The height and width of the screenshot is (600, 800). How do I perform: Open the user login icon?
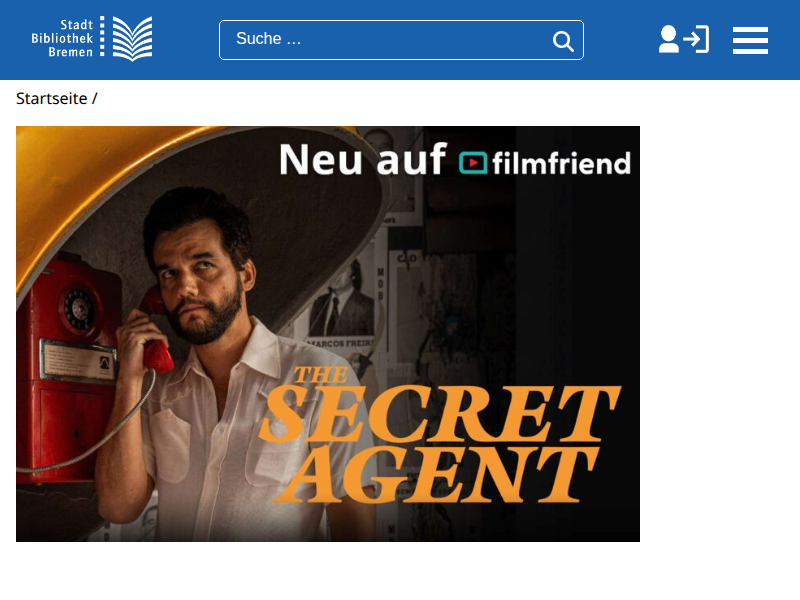pos(684,39)
